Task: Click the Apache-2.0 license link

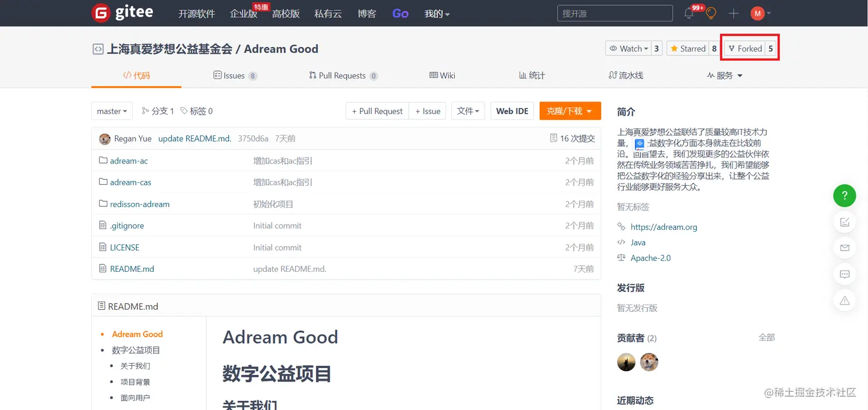Action: [x=650, y=258]
